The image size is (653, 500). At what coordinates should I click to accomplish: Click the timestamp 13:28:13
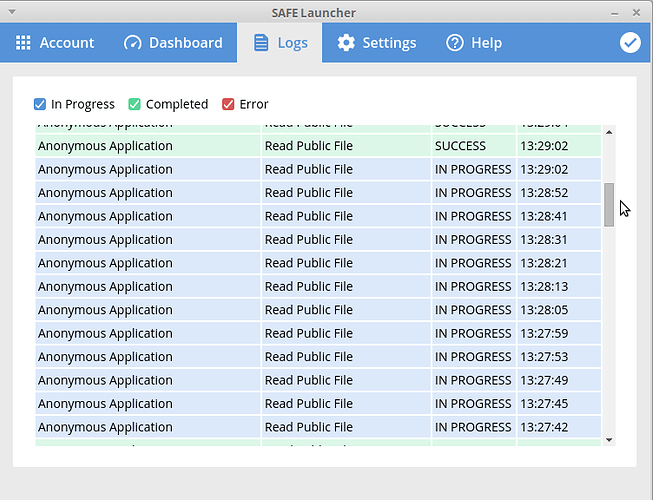click(x=544, y=286)
